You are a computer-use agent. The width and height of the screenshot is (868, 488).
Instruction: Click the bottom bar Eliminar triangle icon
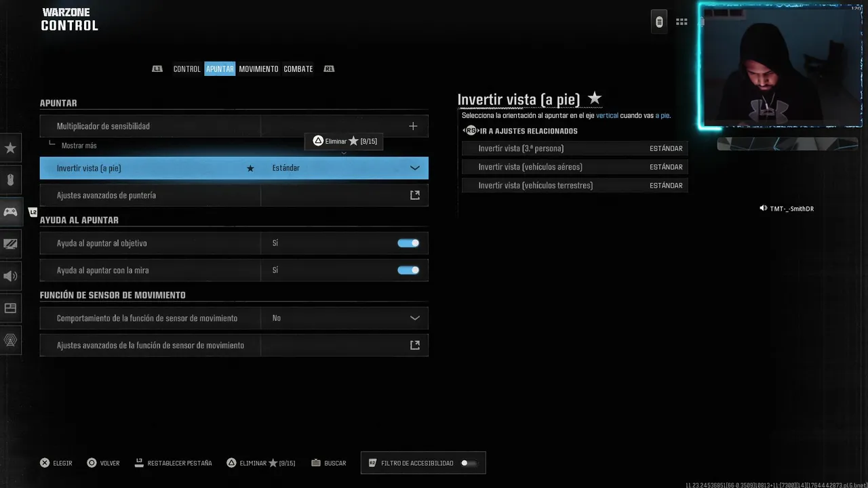tap(231, 463)
